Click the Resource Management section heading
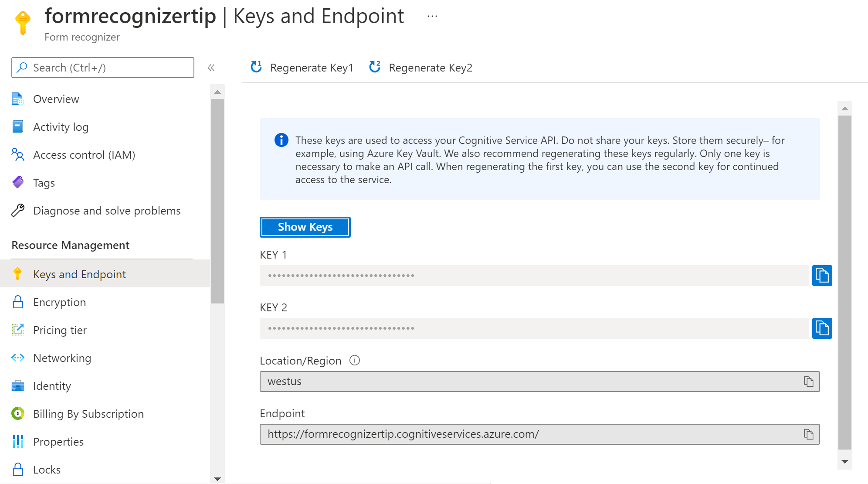 [71, 245]
